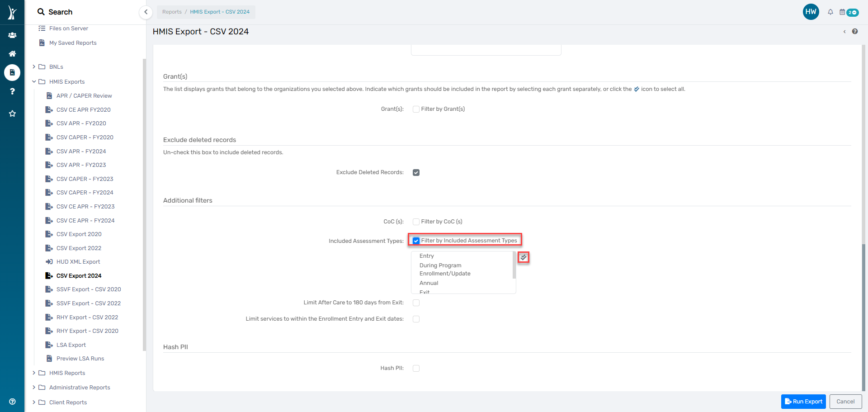
Task: Open the Reports section in the sidebar
Action: [12, 72]
